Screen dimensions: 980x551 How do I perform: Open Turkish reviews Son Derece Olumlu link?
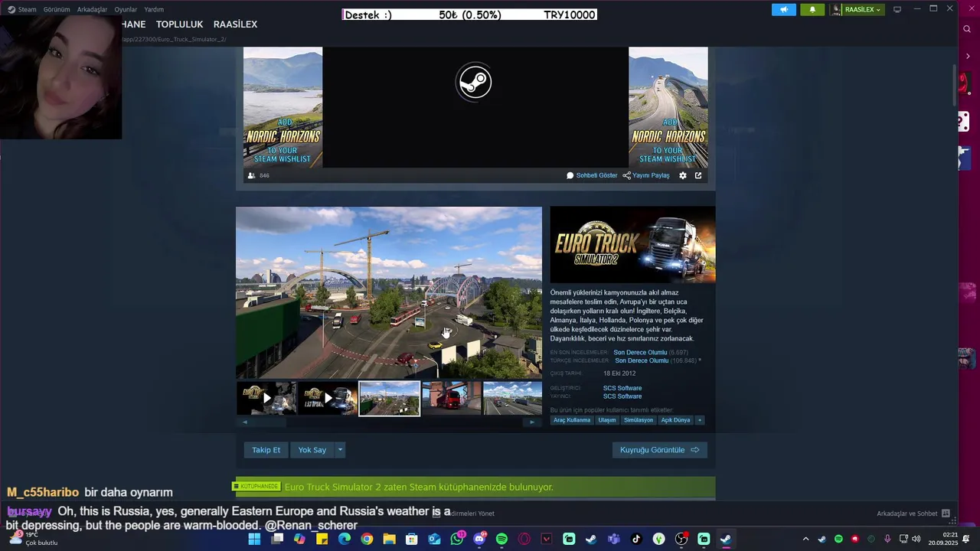pos(642,360)
